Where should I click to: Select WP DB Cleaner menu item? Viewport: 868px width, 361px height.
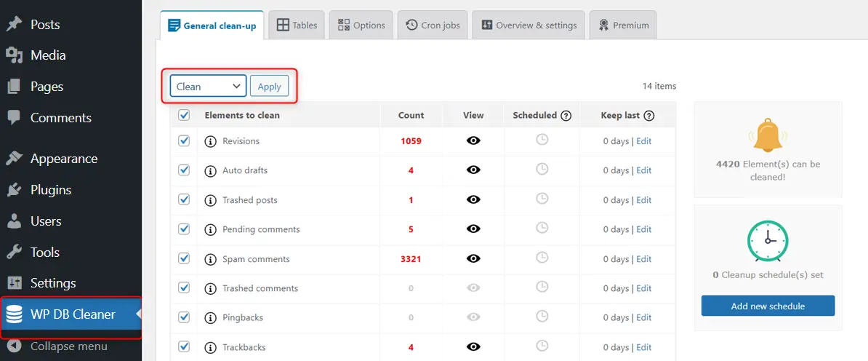(x=71, y=314)
